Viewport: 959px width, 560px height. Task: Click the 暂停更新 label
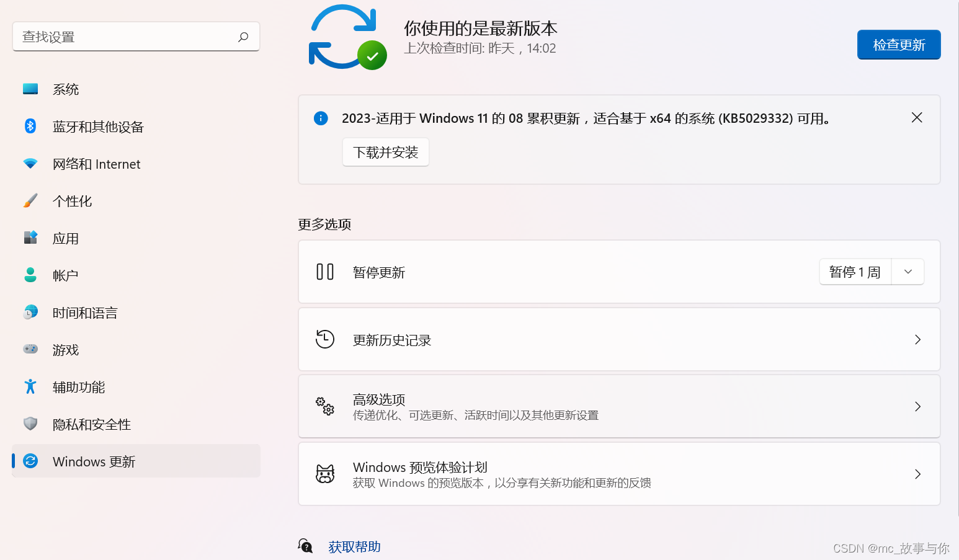coord(379,272)
